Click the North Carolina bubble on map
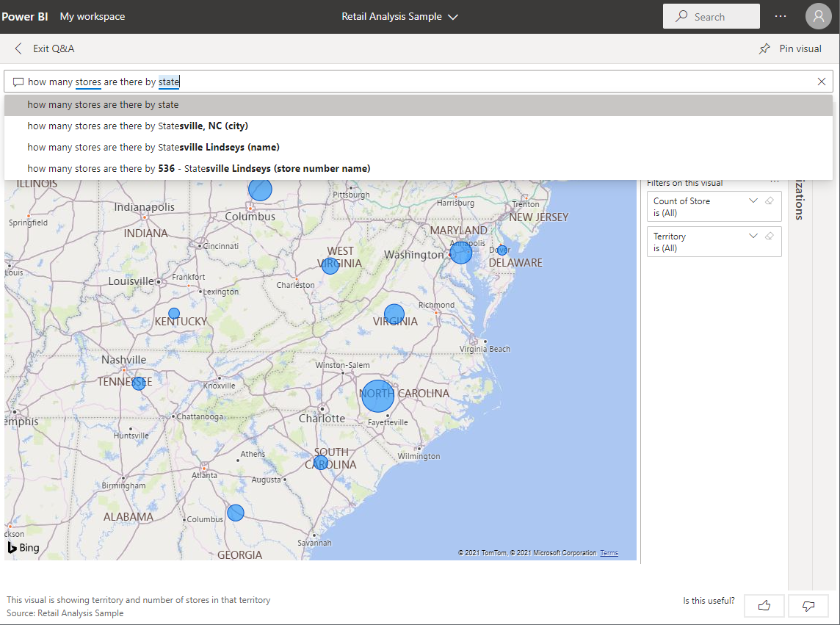Viewport: 840px width, 625px height. [377, 396]
